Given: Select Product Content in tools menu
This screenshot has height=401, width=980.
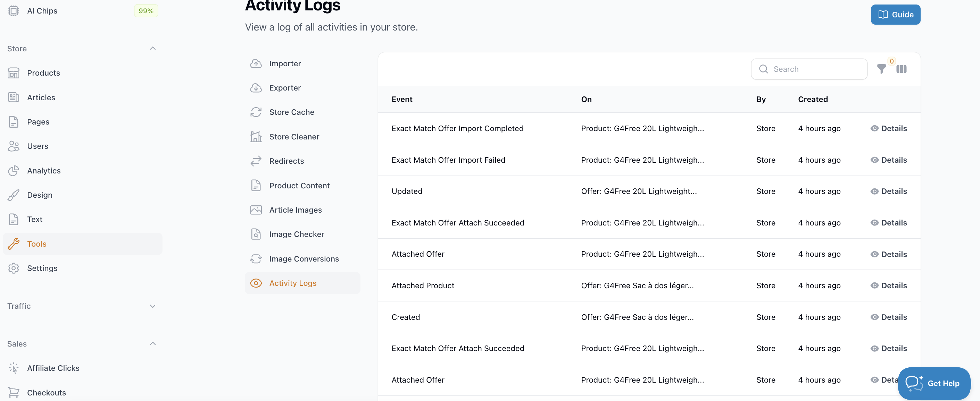Looking at the screenshot, I should tap(299, 186).
